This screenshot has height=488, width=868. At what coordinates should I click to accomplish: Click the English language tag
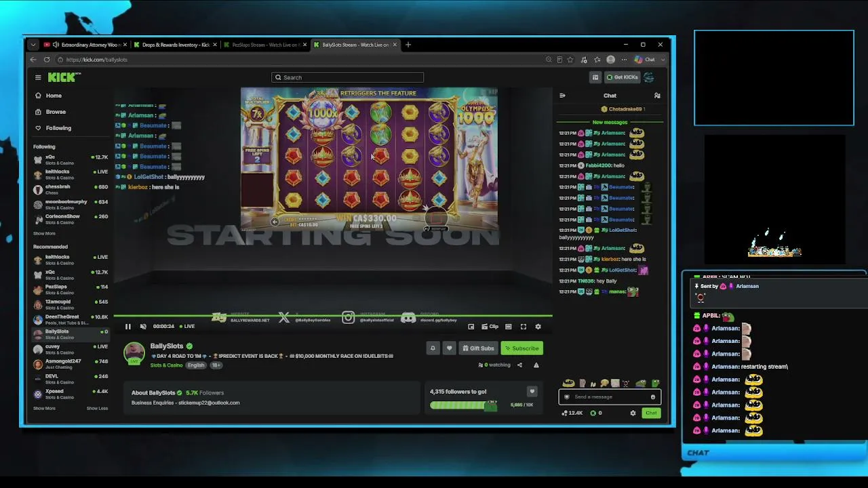[x=196, y=365]
